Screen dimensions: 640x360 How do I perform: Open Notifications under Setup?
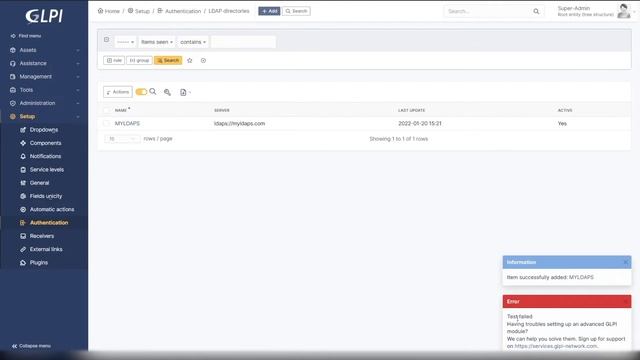[x=40, y=156]
